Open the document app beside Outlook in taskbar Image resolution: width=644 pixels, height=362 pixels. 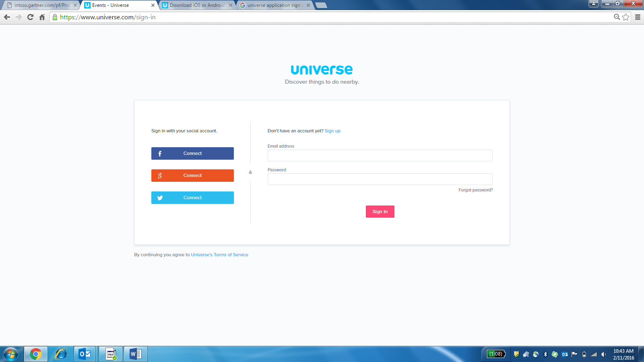pos(111,354)
